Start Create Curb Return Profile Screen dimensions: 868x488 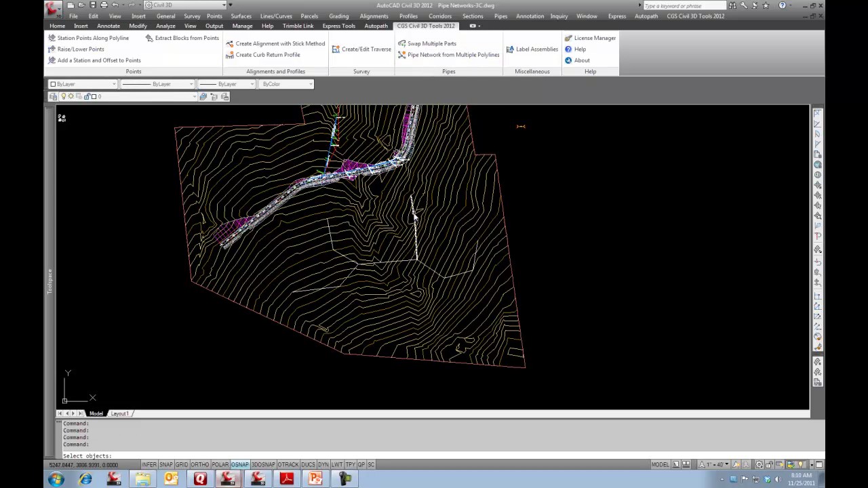pos(262,55)
